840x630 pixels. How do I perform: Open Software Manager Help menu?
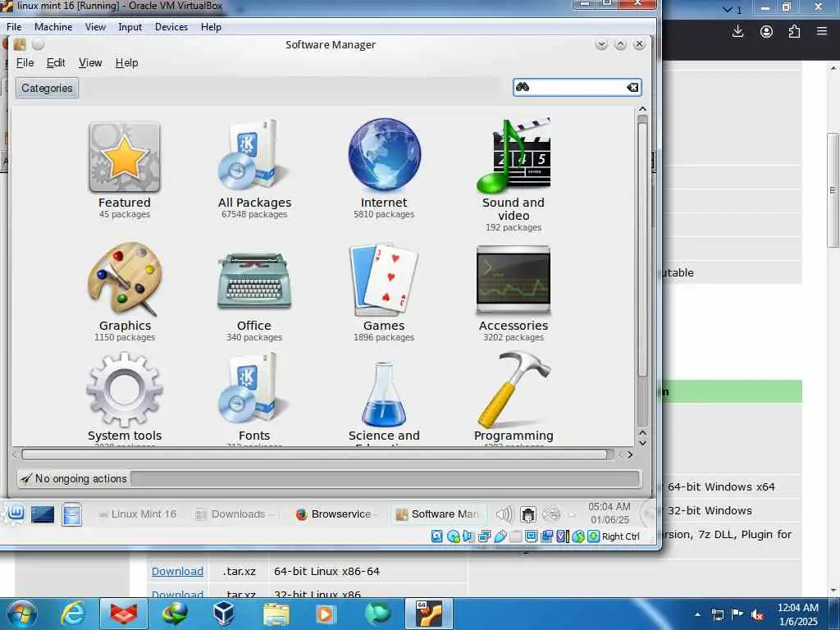pyautogui.click(x=126, y=62)
